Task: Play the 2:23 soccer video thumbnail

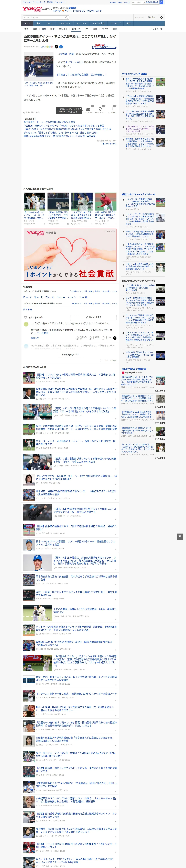Action: 160,301
